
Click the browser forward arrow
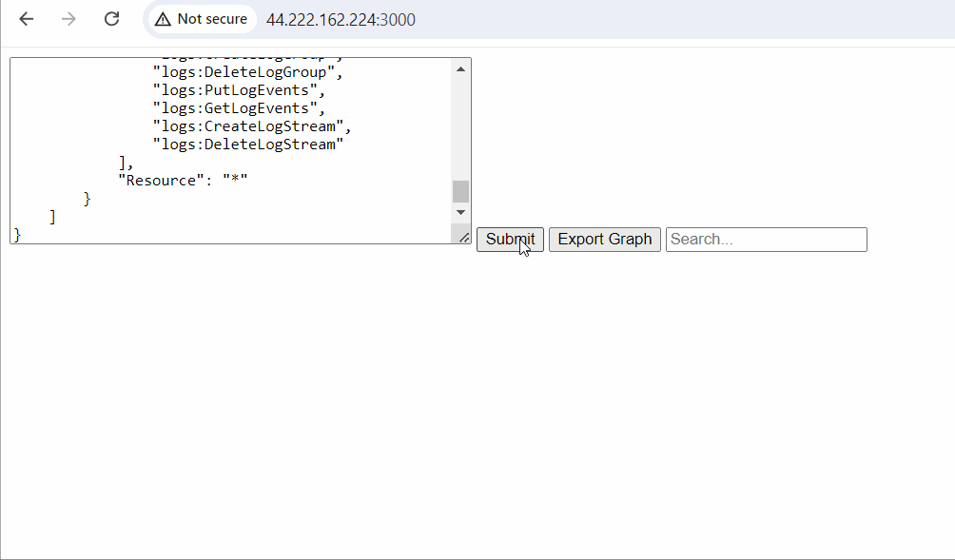[68, 19]
